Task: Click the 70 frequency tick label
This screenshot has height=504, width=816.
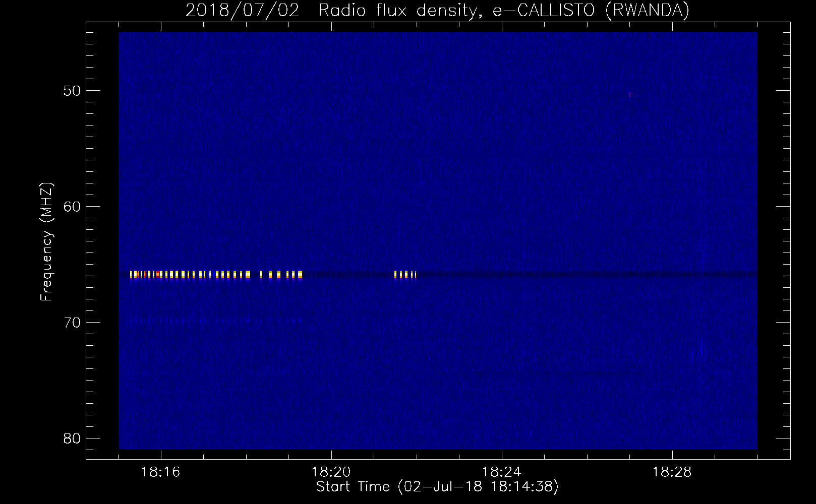Action: click(x=73, y=323)
